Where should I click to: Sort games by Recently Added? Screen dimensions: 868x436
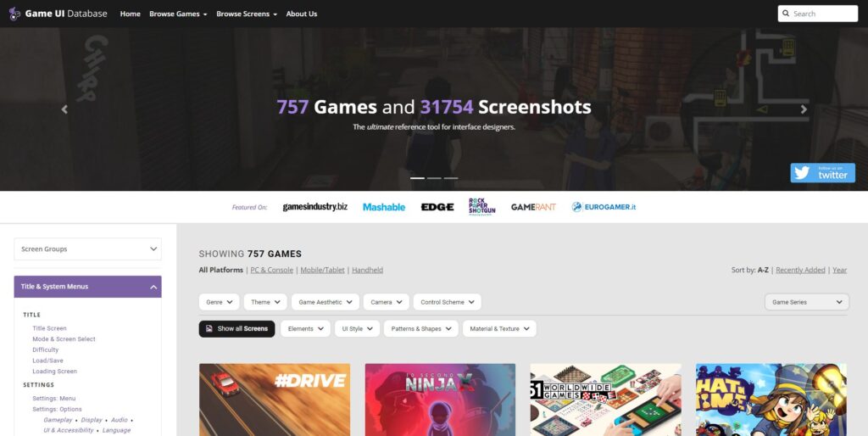pos(800,270)
